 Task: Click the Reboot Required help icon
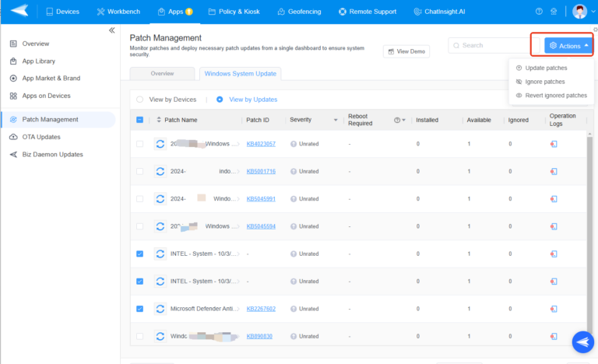(x=396, y=121)
